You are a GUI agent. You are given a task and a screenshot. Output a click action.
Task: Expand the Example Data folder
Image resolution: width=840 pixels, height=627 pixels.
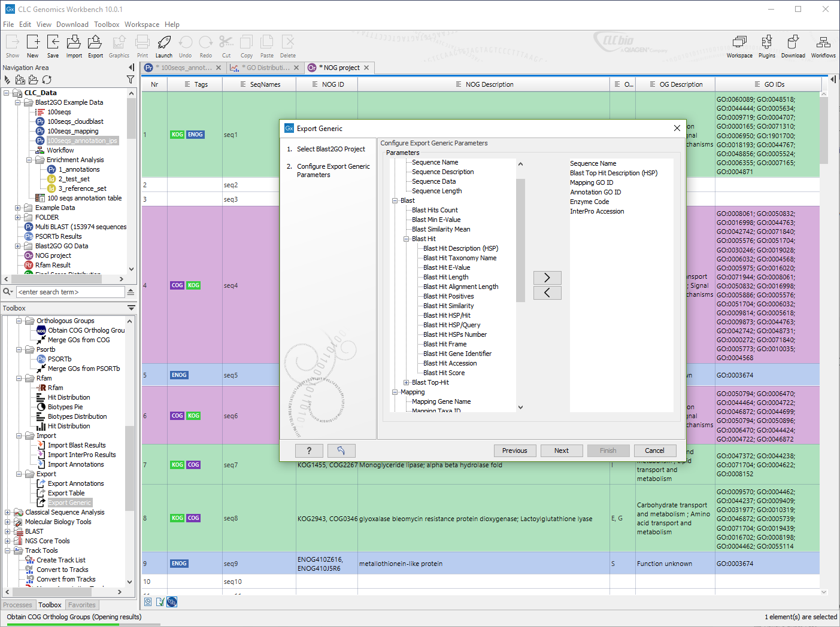(18, 208)
